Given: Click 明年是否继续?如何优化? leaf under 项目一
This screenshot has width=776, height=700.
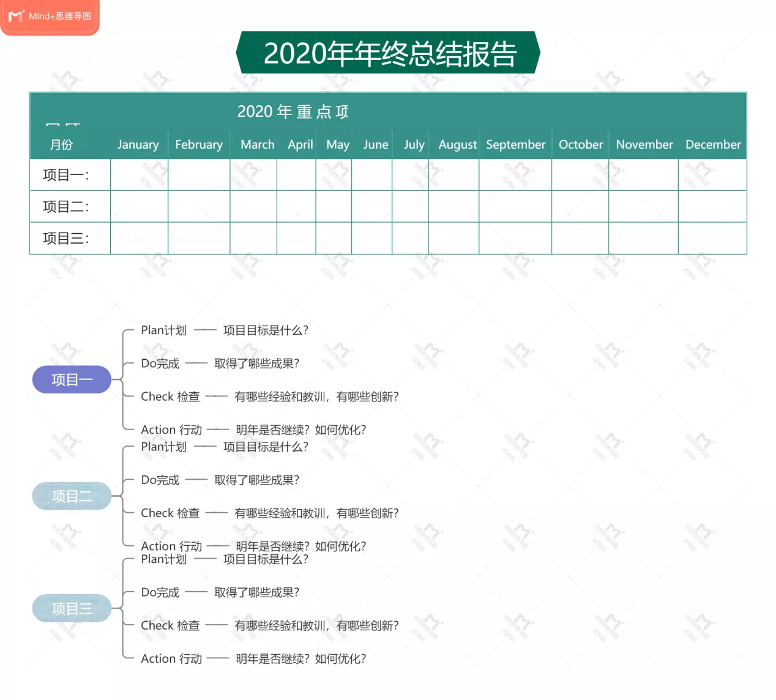Looking at the screenshot, I should pos(300,430).
